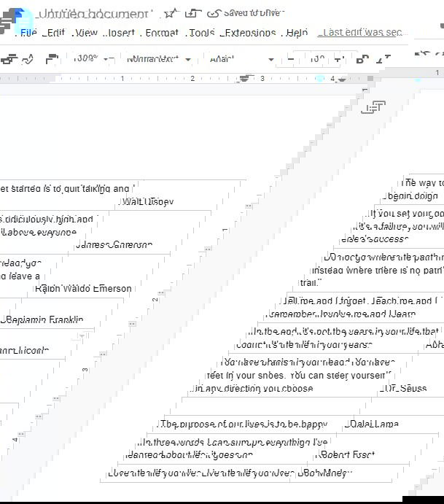The height and width of the screenshot is (504, 444).
Task: Open the zoom level dropdown
Action: 91,59
